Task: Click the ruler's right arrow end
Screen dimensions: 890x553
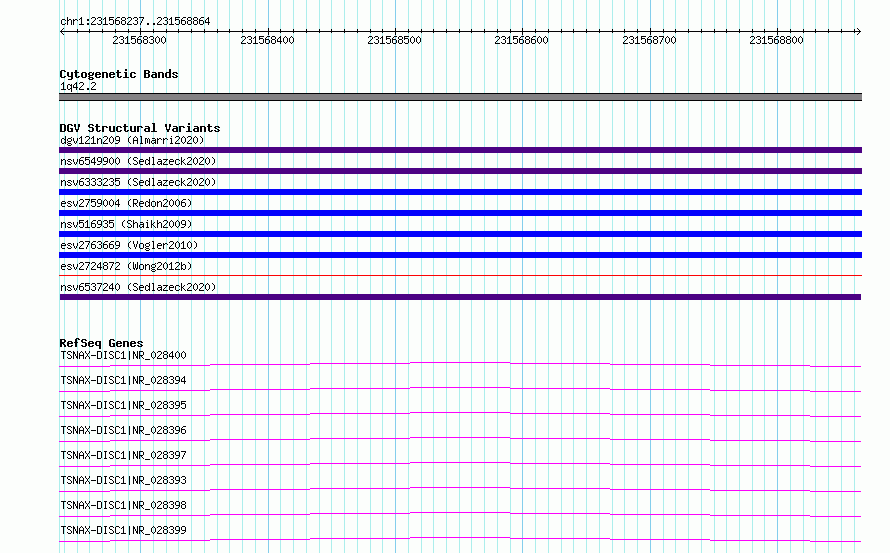Action: point(858,31)
